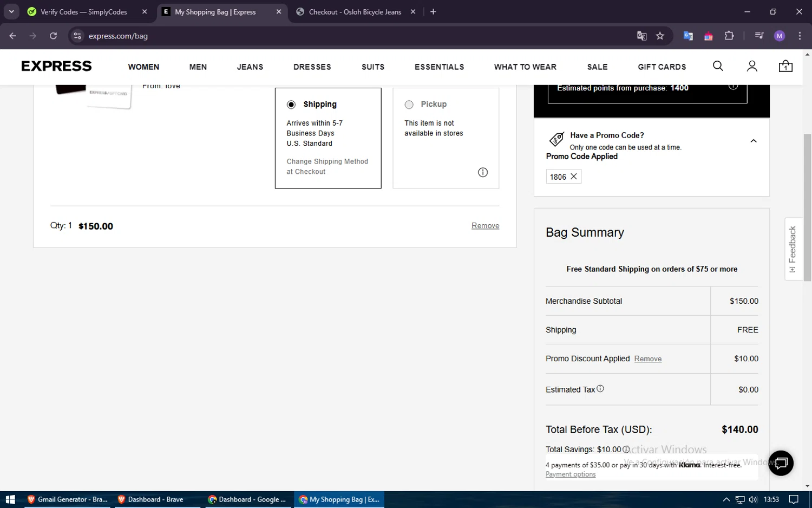Image resolution: width=812 pixels, height=508 pixels.
Task: Open the browser extensions puzzle icon
Action: (x=729, y=36)
